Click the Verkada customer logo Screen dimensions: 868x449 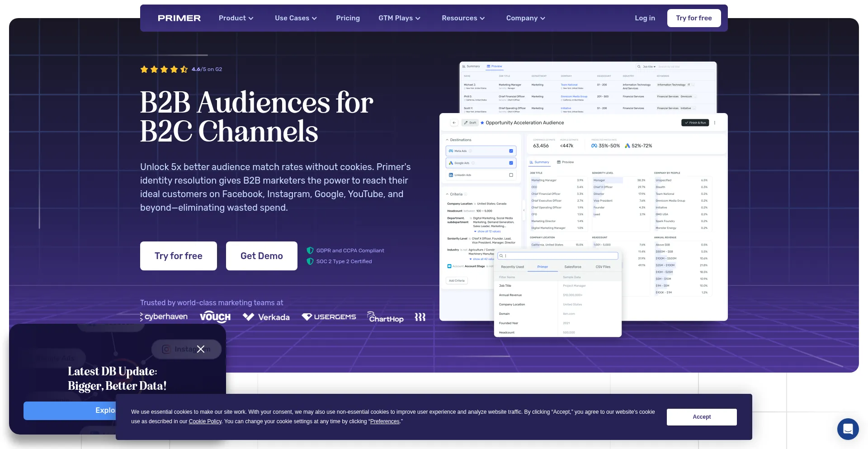tap(266, 317)
